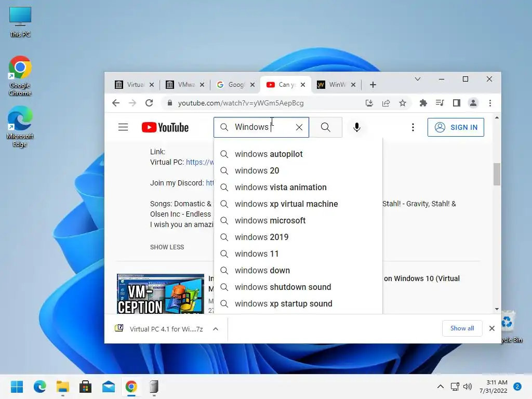
Task: Install app icon in address bar
Action: click(369, 103)
